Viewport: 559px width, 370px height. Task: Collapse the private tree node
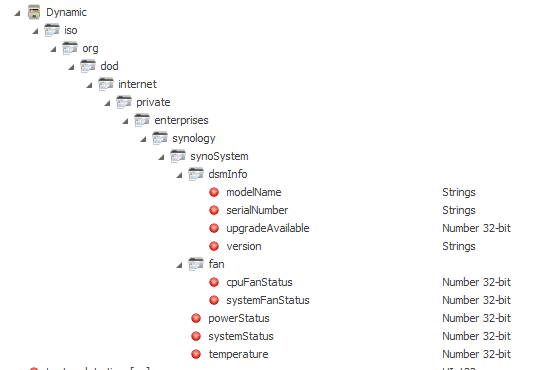click(107, 103)
